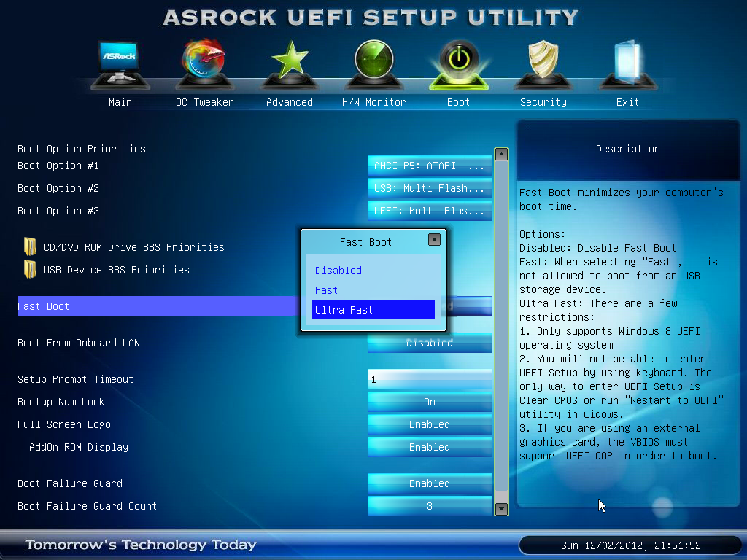The width and height of the screenshot is (747, 560).
Task: Click the Description panel heading
Action: (628, 149)
